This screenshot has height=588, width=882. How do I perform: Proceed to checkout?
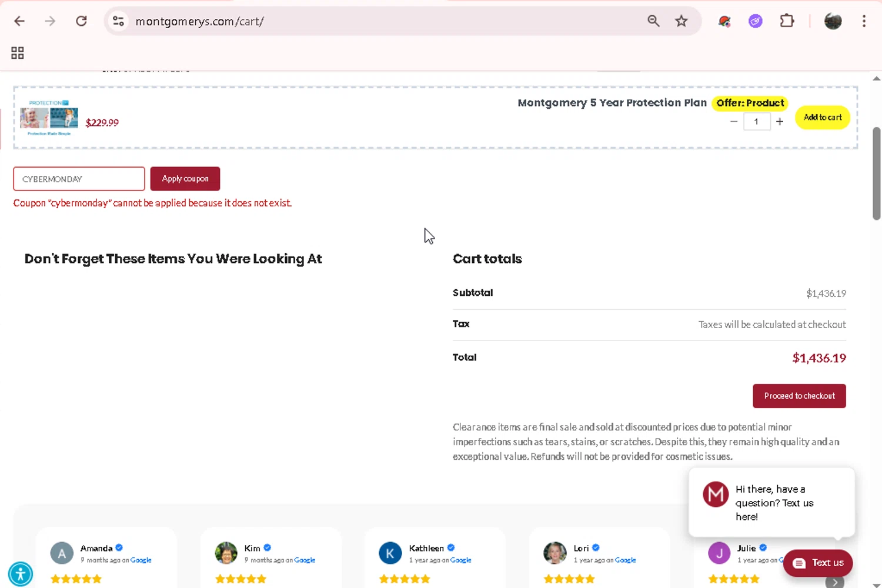799,396
